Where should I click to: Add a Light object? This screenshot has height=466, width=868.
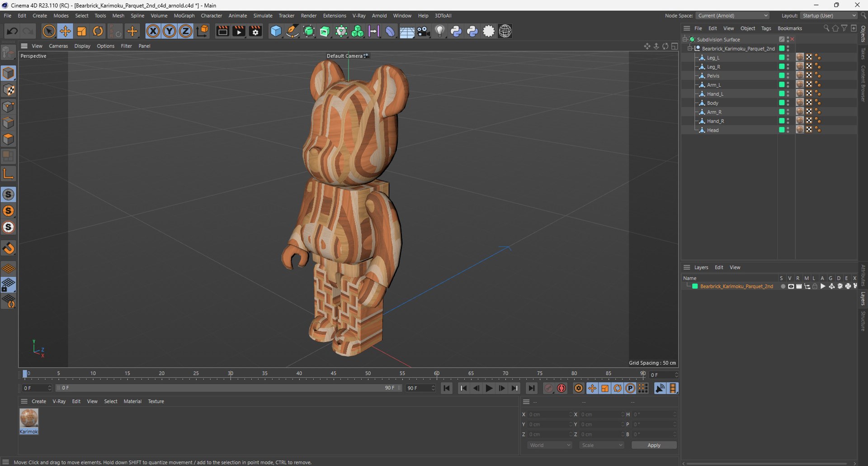tap(440, 31)
